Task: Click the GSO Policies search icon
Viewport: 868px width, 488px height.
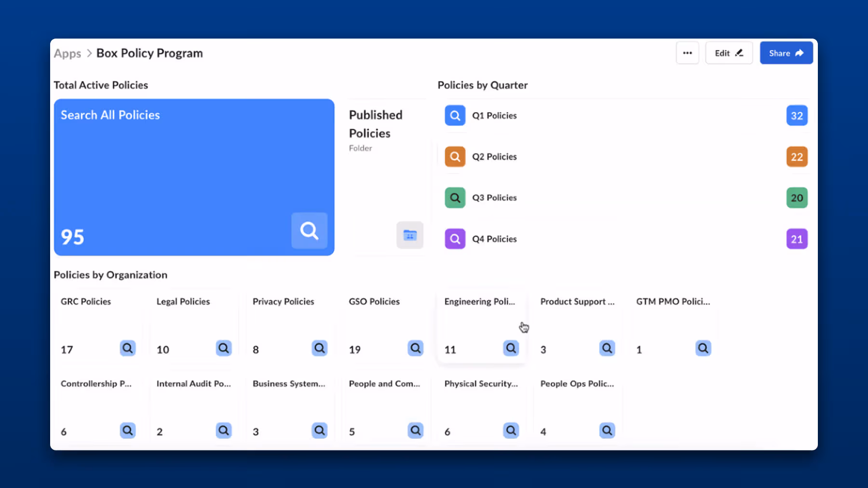Action: (x=415, y=348)
